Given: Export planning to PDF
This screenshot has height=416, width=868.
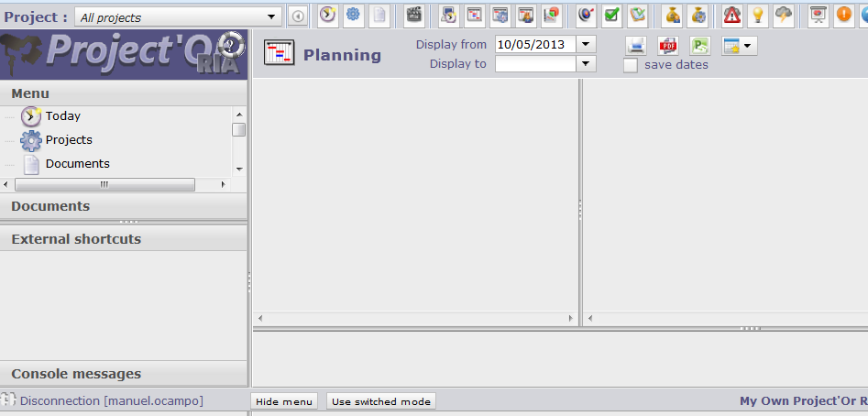Looking at the screenshot, I should (x=668, y=46).
